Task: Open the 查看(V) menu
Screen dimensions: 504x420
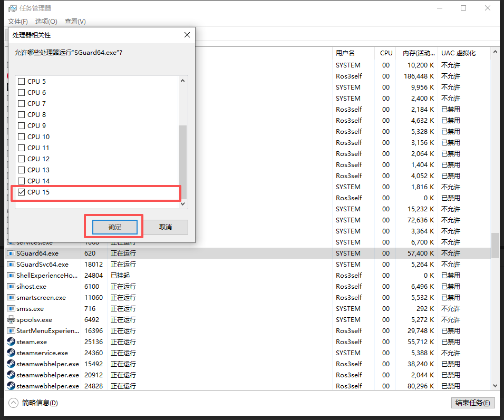Action: (75, 22)
